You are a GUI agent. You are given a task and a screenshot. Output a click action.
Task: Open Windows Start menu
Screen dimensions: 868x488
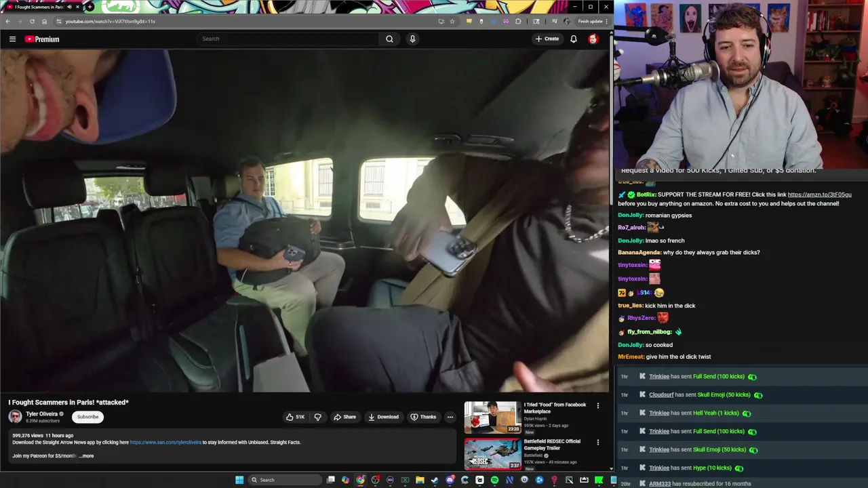tap(239, 480)
